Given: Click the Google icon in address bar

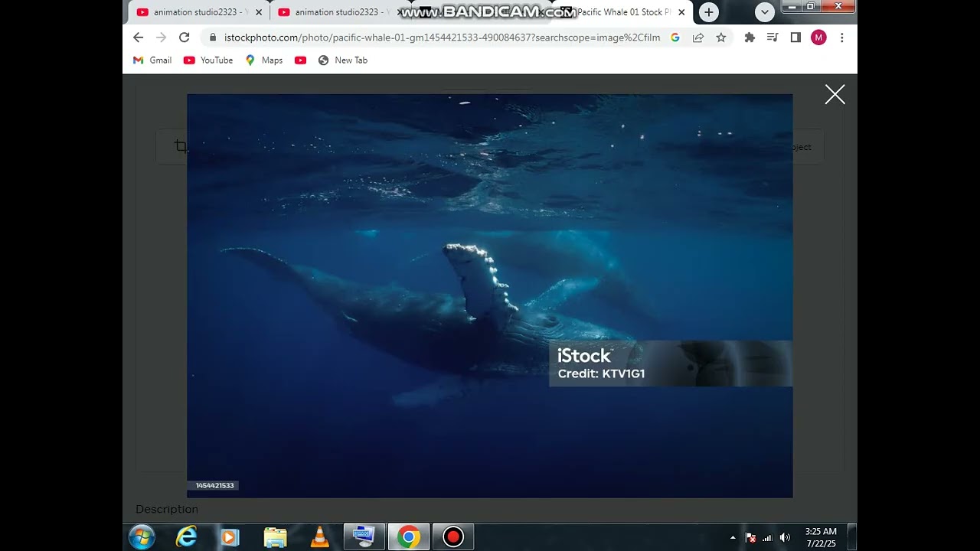Looking at the screenshot, I should click(675, 37).
